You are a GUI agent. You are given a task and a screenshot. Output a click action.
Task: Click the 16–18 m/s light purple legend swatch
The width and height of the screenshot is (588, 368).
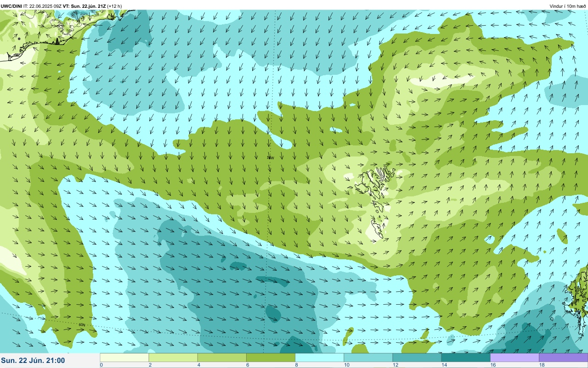point(514,357)
